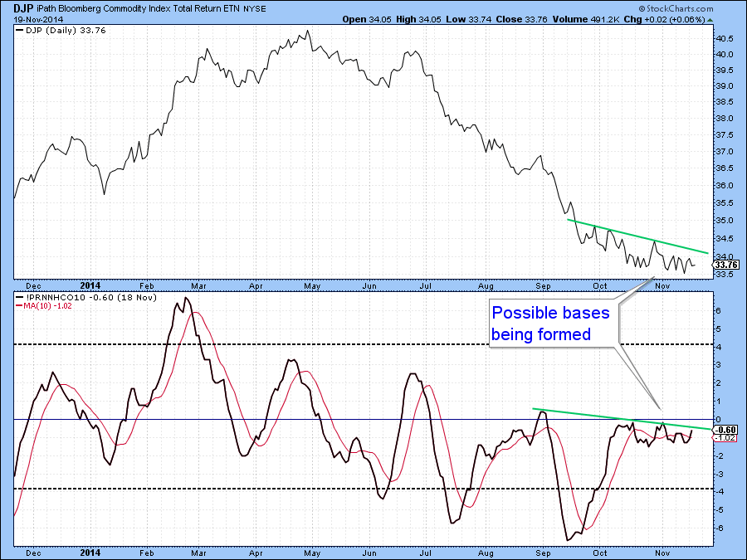Click the -0.60 indicator value tag

click(727, 430)
